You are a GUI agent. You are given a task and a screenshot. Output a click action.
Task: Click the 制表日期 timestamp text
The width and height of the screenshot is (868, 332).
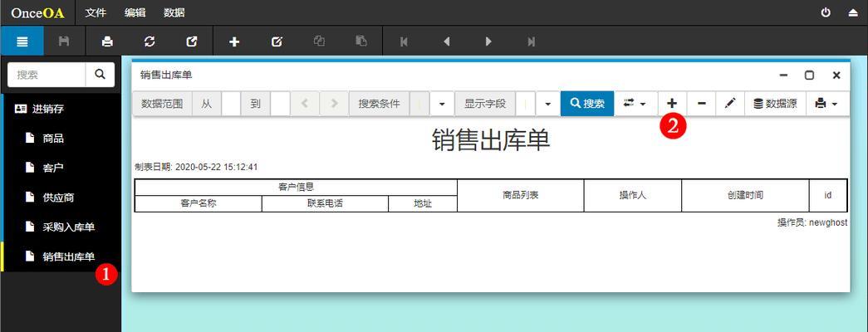[197, 167]
